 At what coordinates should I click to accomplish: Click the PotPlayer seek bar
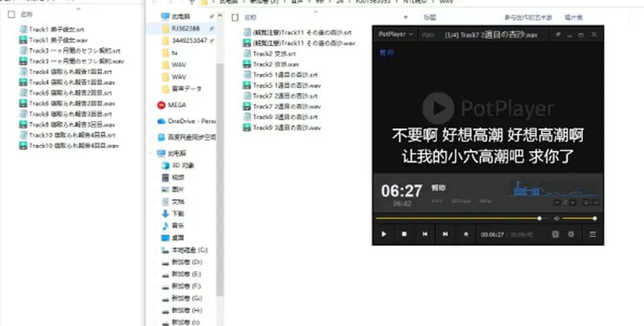462,219
